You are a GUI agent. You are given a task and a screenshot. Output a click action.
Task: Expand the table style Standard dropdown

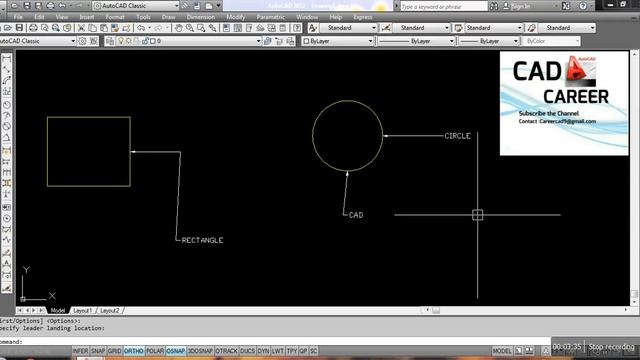tap(519, 28)
